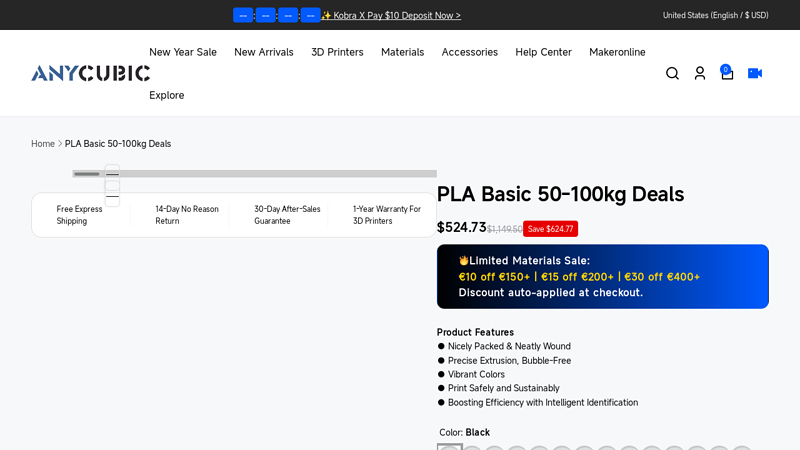The height and width of the screenshot is (450, 800).
Task: Click the Kobra X Pay $10 Deposit link
Action: click(391, 15)
